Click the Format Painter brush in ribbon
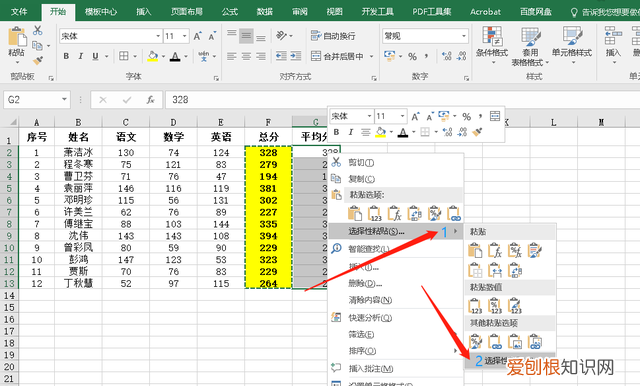640x386 pixels. (38, 61)
